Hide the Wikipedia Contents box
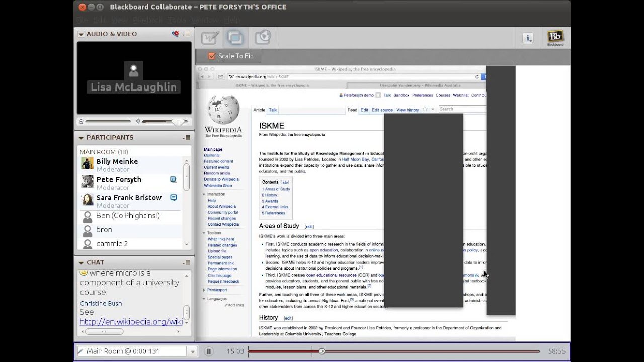The width and height of the screenshot is (644, 362). [x=285, y=182]
